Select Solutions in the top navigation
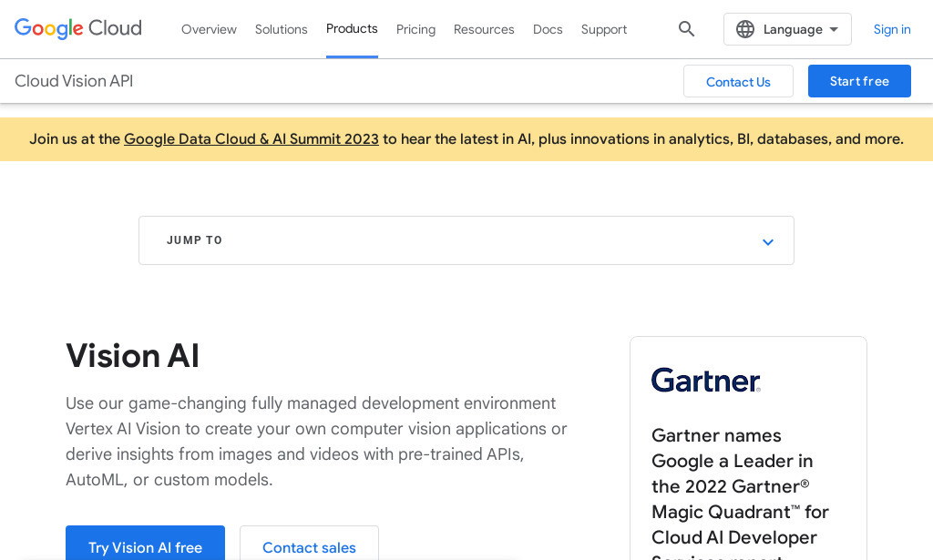 pyautogui.click(x=281, y=29)
